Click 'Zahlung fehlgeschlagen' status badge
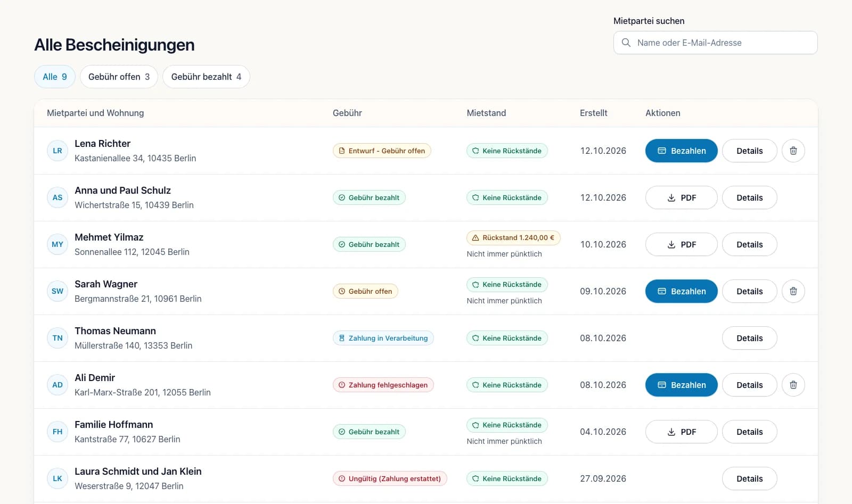Screen dimensions: 852x504 coord(383,385)
